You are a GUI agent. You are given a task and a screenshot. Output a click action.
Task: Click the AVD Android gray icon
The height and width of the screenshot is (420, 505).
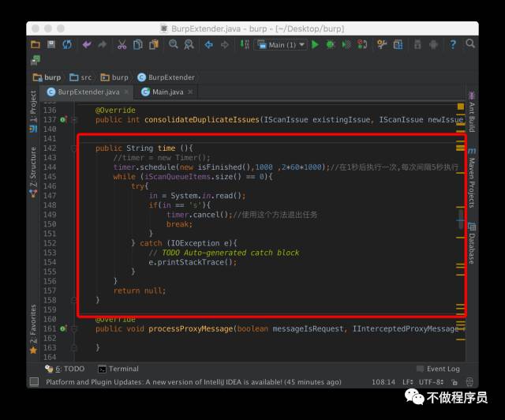click(x=433, y=44)
